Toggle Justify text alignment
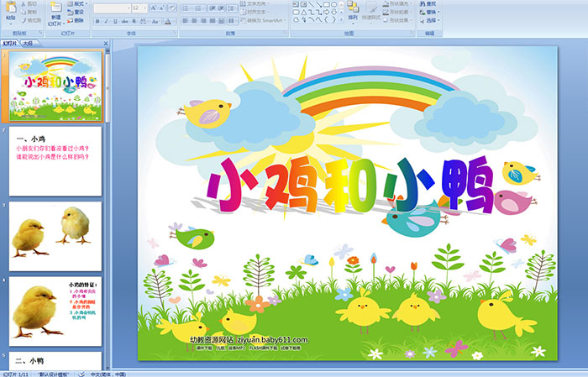This screenshot has width=588, height=377. click(x=213, y=21)
